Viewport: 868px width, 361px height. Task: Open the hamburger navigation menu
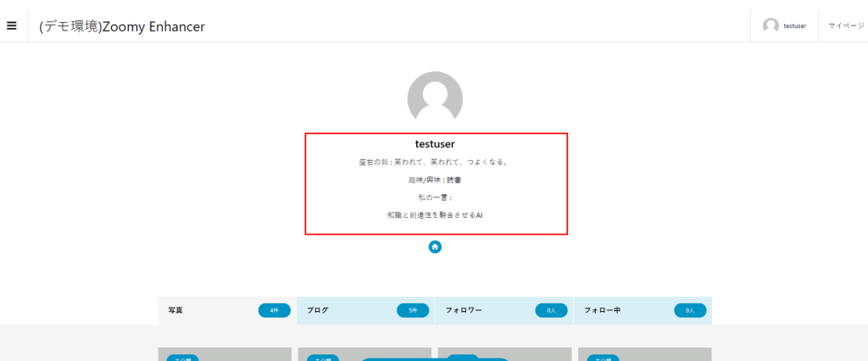12,25
